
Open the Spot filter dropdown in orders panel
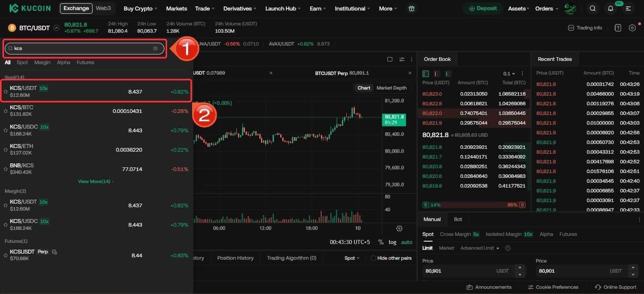point(352,258)
